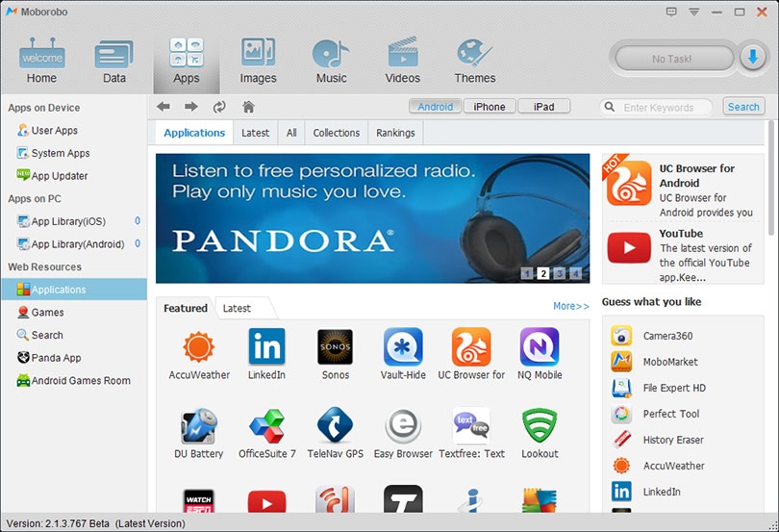The width and height of the screenshot is (779, 532).
Task: Click the More>> link
Action: coord(571,306)
